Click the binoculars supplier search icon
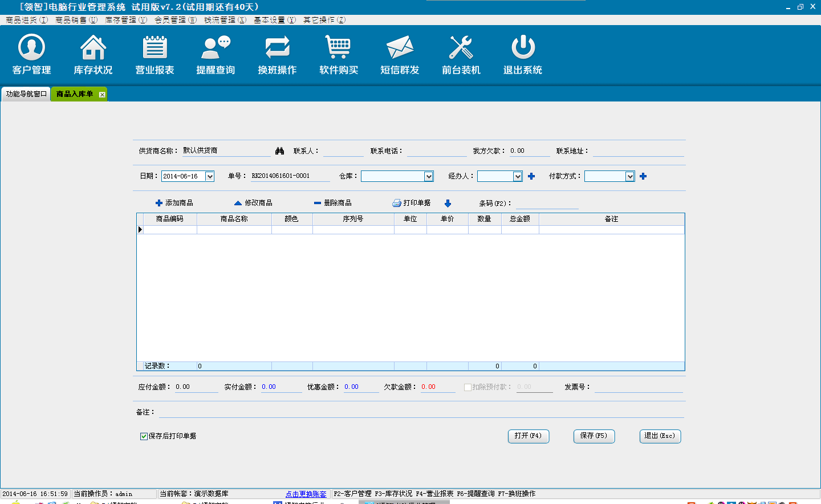The image size is (821, 504). [x=279, y=151]
